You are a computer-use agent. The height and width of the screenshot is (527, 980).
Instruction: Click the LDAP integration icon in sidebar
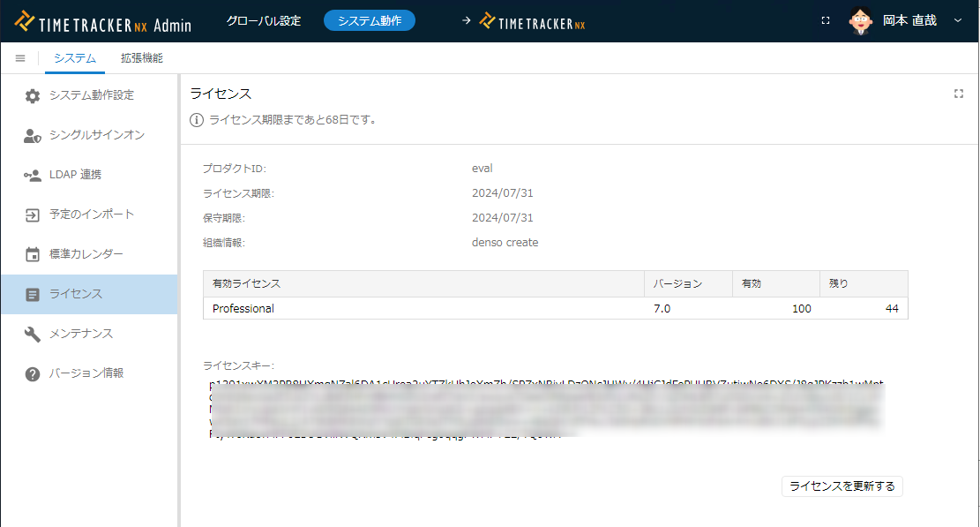pyautogui.click(x=33, y=175)
